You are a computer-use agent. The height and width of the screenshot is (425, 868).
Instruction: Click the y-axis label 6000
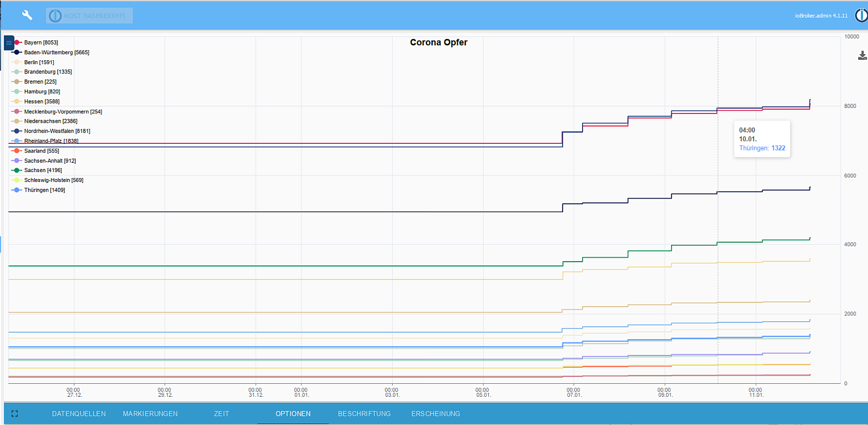tap(850, 176)
